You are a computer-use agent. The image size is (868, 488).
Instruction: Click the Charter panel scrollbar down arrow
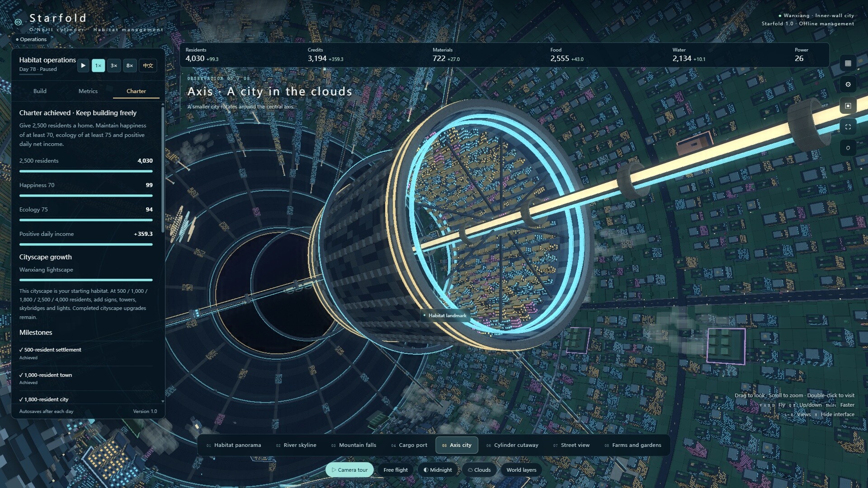pos(163,401)
